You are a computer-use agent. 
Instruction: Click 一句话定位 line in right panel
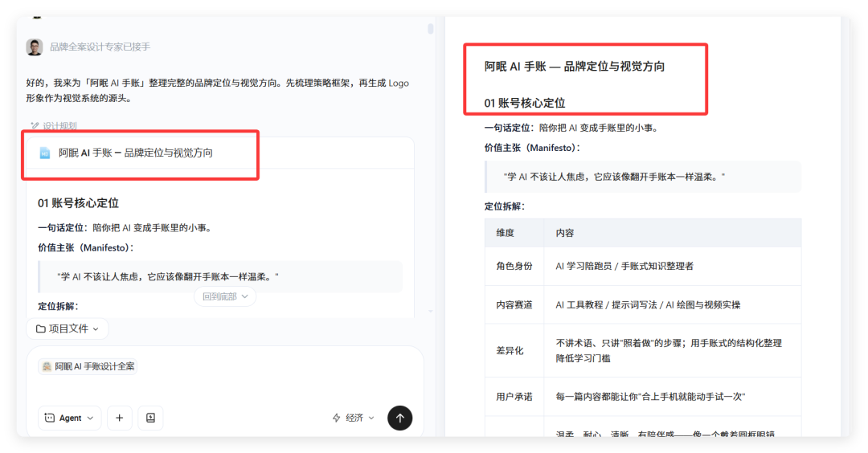click(572, 128)
